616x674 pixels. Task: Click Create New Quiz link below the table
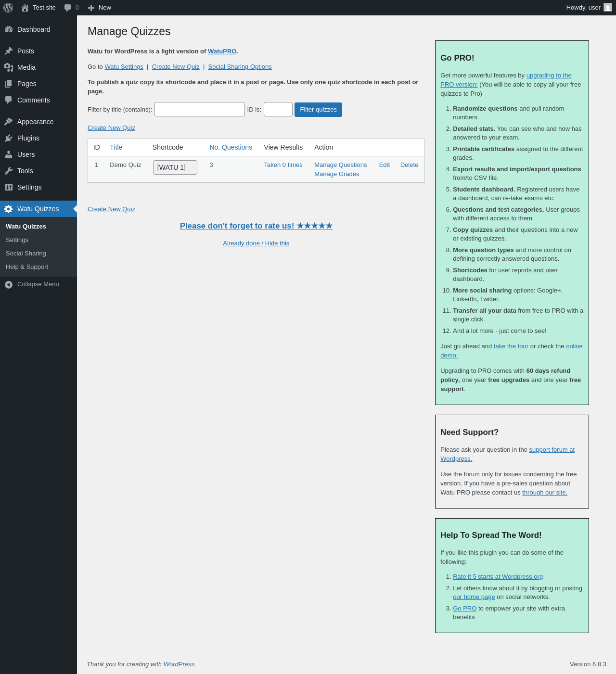click(x=111, y=209)
